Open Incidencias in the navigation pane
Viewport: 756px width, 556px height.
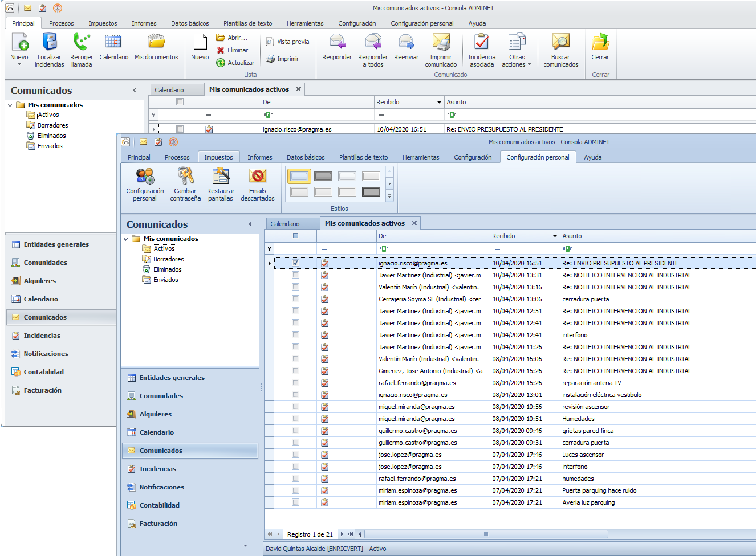click(157, 469)
